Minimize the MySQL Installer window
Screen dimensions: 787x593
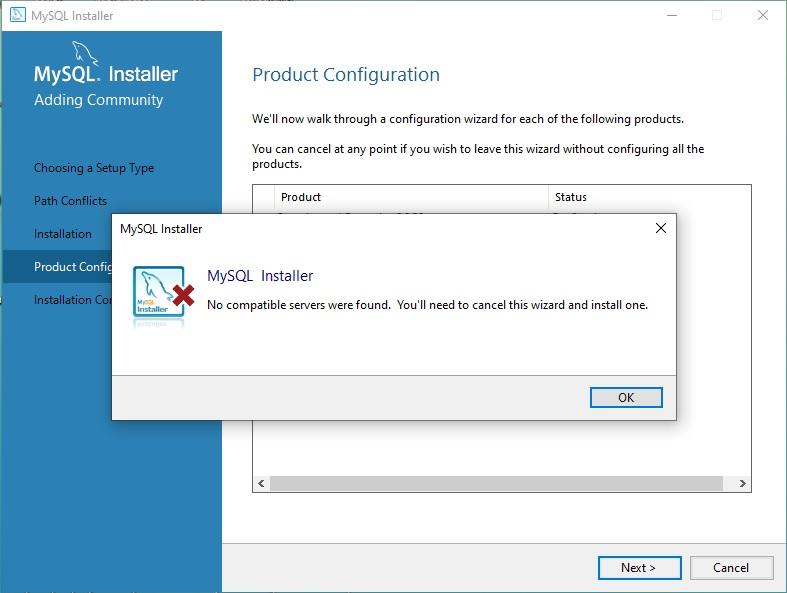pyautogui.click(x=672, y=15)
